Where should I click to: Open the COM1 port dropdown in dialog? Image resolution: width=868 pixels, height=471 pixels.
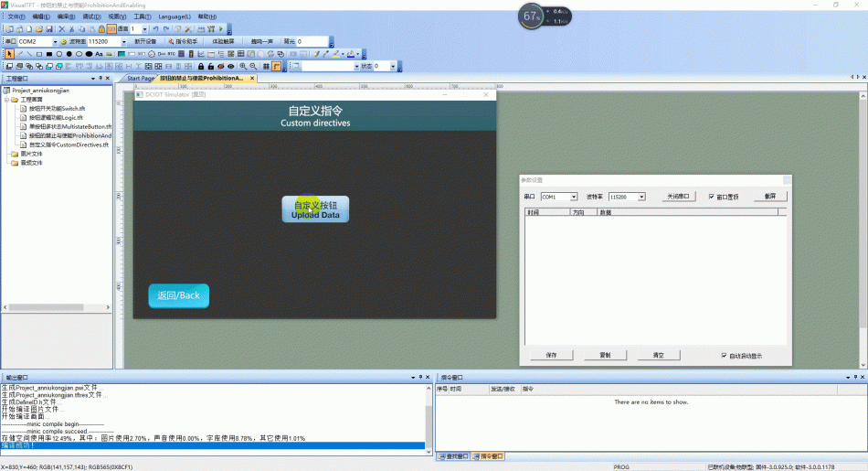click(574, 197)
